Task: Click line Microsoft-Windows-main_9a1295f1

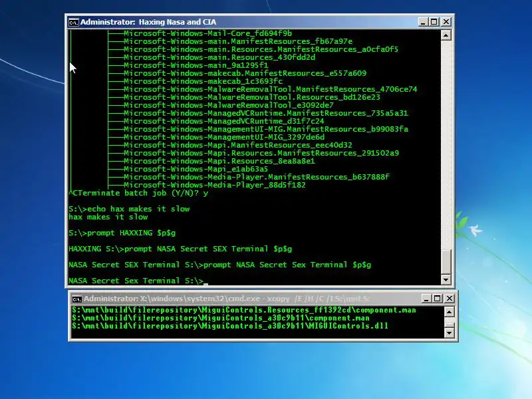Action: (x=196, y=65)
